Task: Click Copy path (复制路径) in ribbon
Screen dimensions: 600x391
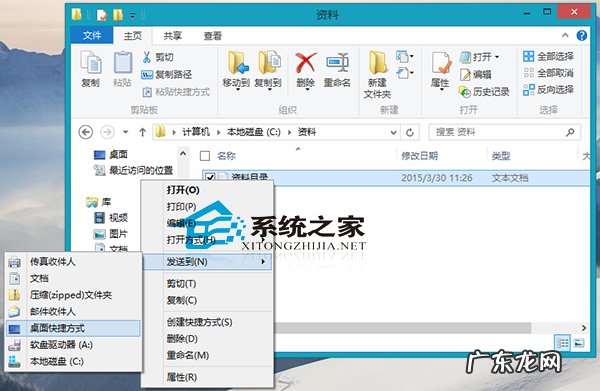Action: pos(166,75)
